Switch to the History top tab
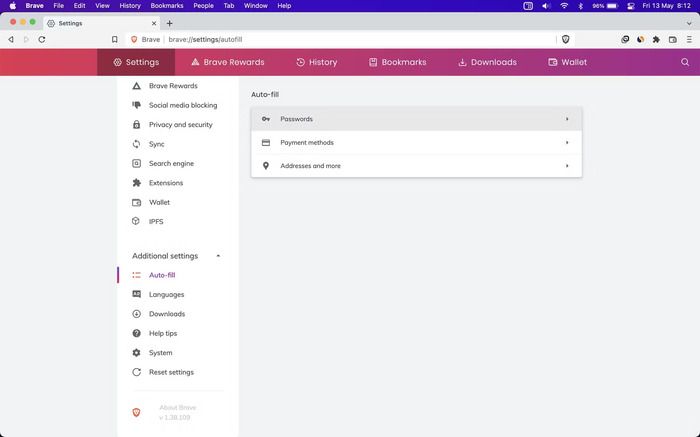The image size is (700, 437). (x=317, y=62)
